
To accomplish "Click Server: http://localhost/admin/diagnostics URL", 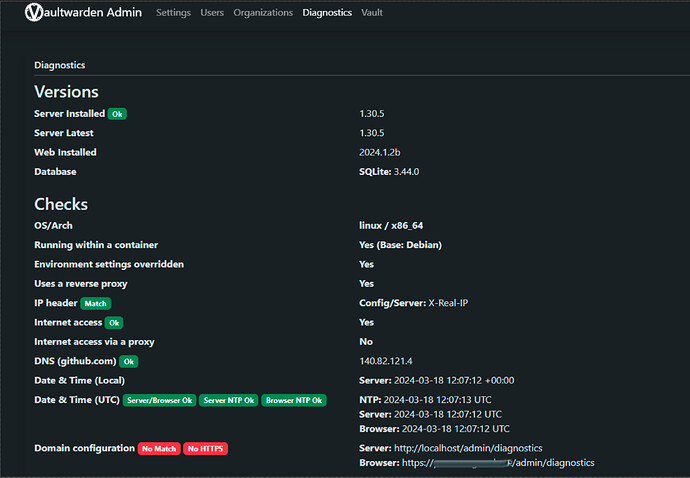I will (451, 448).
